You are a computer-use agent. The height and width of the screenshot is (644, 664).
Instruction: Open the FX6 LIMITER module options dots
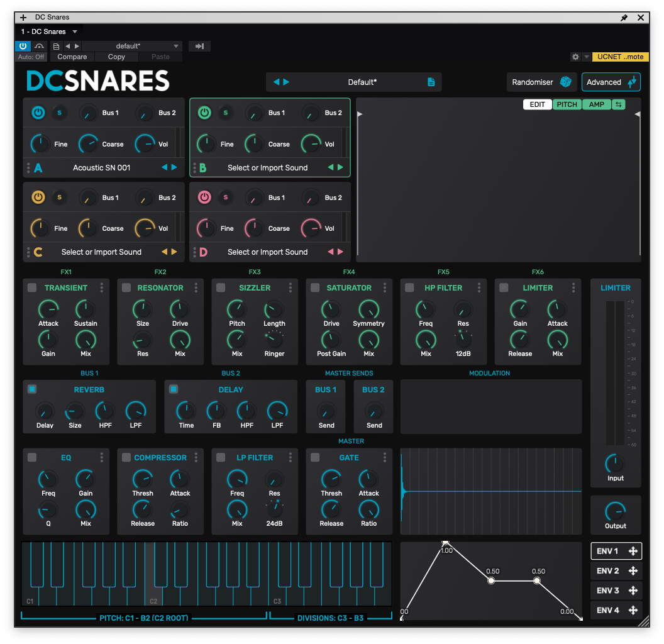click(x=573, y=287)
